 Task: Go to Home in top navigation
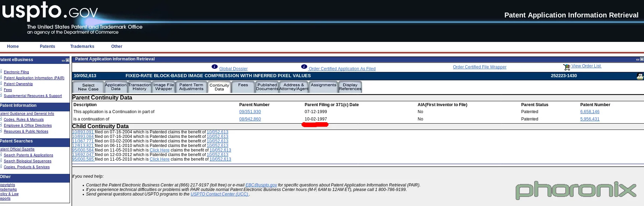pyautogui.click(x=13, y=46)
